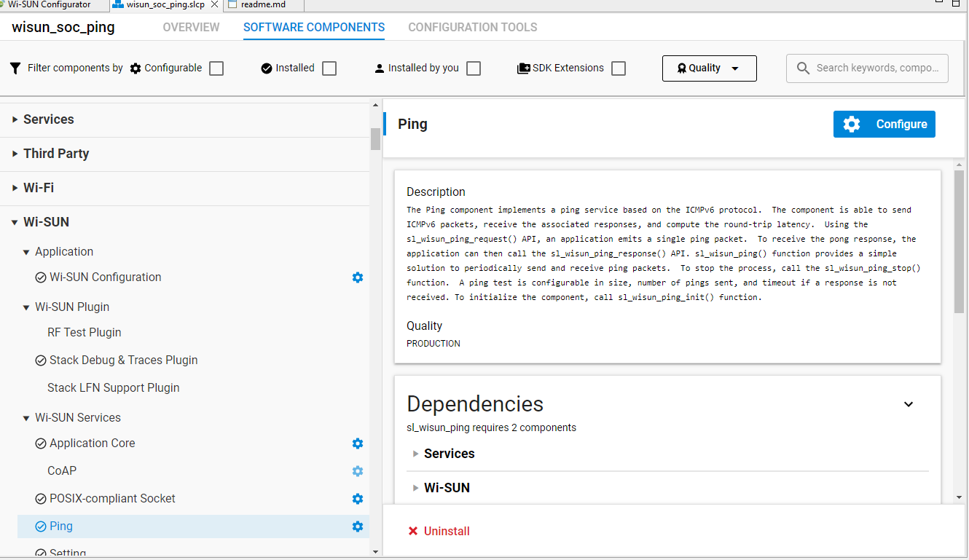
Task: Click the blue Configure button for Ping
Action: (x=884, y=124)
